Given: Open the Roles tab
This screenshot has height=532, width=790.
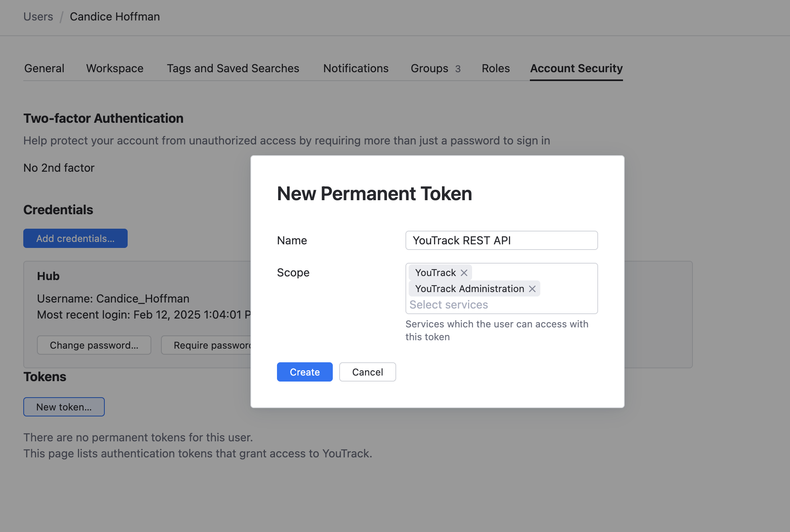Looking at the screenshot, I should [496, 68].
